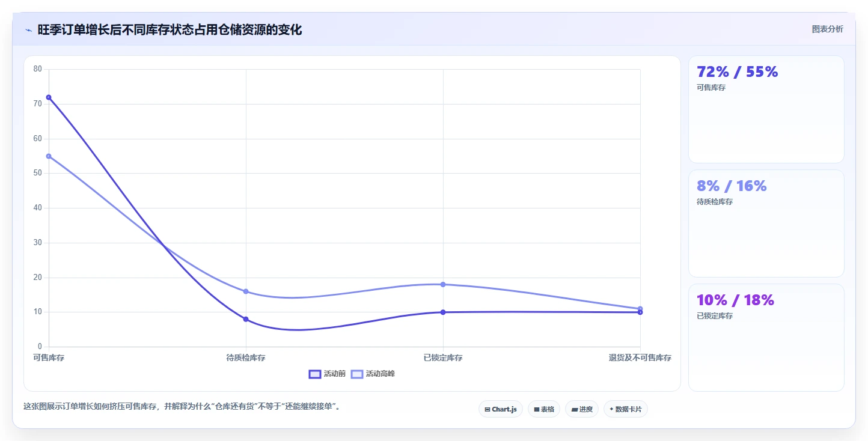868x441 pixels.
Task: Click the 活动高峰 point for 已锁定库存
Action: coord(443,284)
